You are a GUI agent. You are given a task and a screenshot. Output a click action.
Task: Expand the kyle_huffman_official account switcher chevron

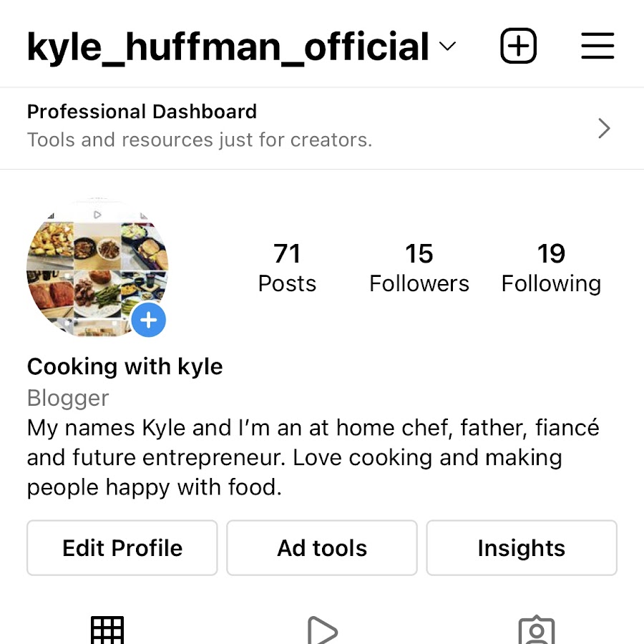(447, 46)
